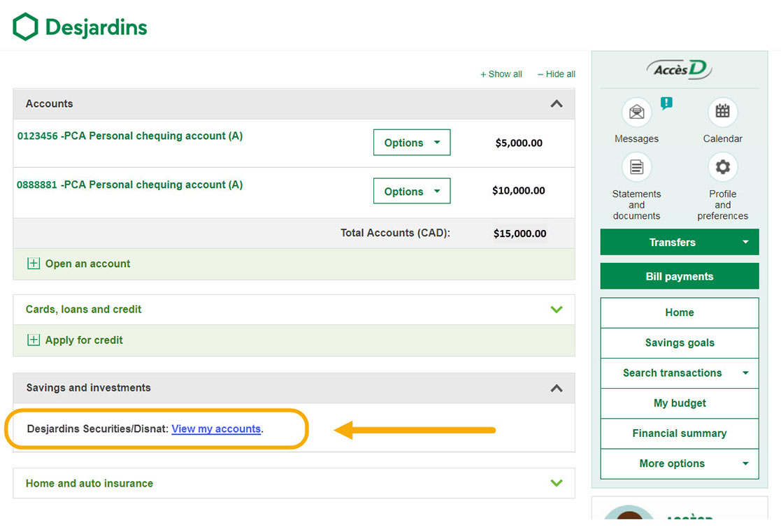Open Profile and preferences gear icon

coord(722,167)
